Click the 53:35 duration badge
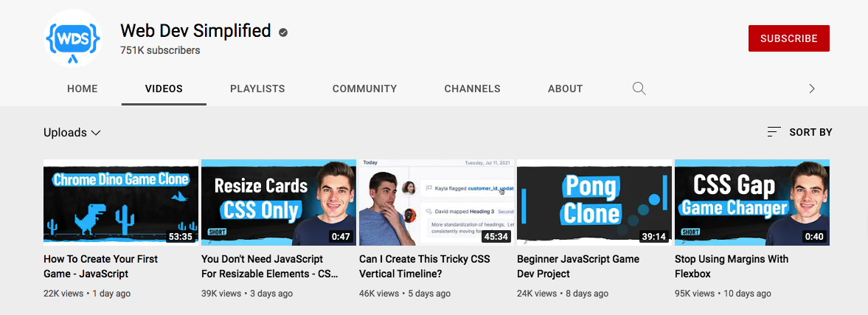 (x=181, y=237)
